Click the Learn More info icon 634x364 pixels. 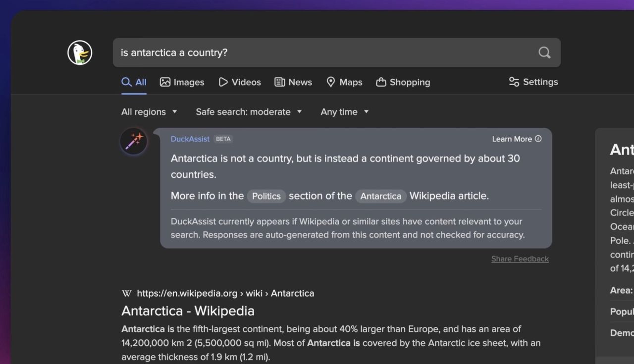(538, 139)
